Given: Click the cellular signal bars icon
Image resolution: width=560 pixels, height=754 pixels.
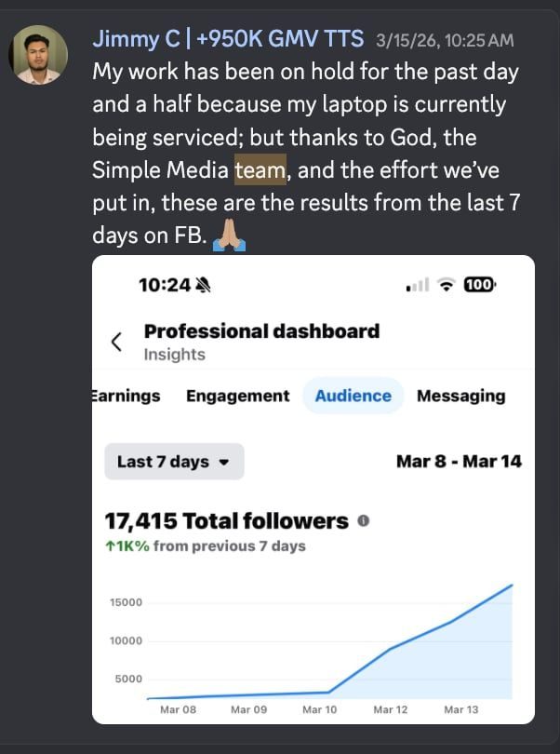Looking at the screenshot, I should 418,286.
